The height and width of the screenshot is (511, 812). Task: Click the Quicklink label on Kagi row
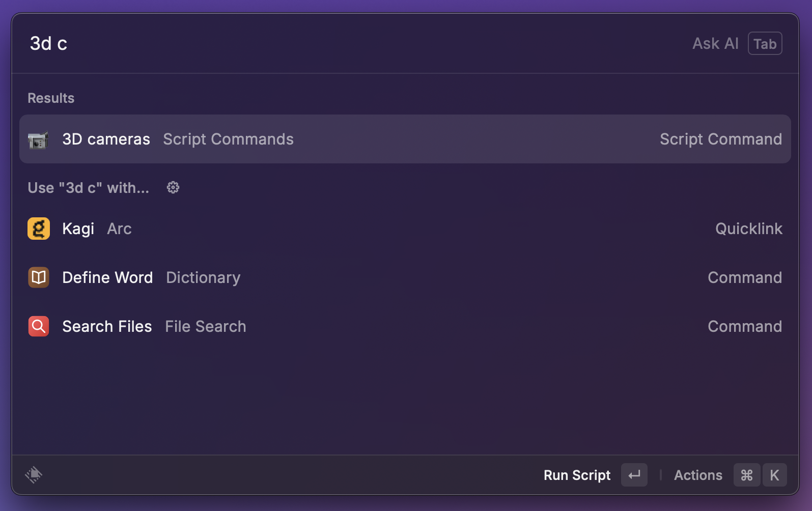tap(748, 229)
